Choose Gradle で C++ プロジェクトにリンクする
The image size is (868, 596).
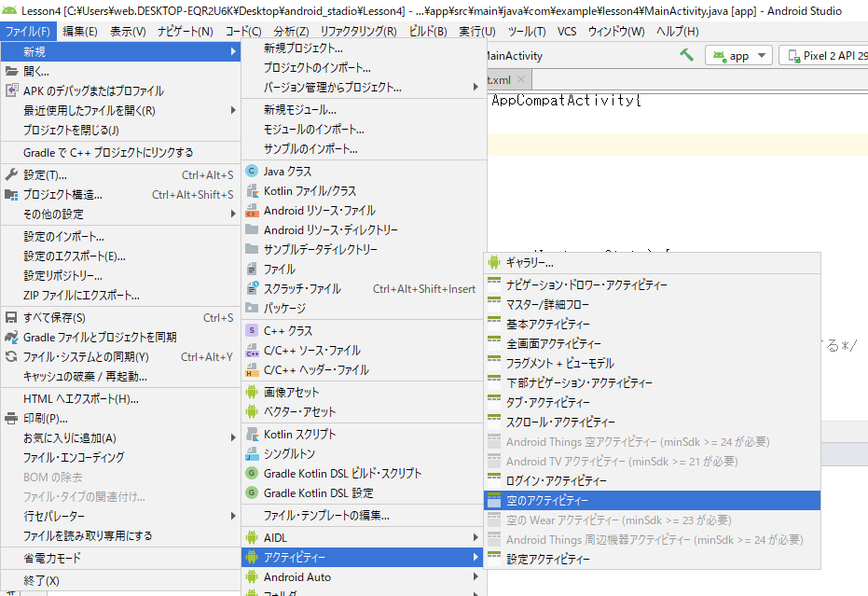point(120,153)
